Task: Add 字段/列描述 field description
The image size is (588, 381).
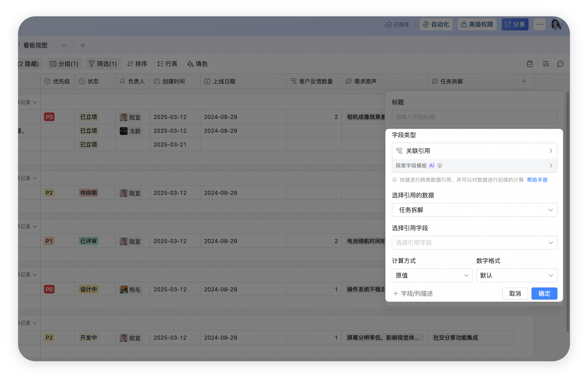Action: coord(413,294)
